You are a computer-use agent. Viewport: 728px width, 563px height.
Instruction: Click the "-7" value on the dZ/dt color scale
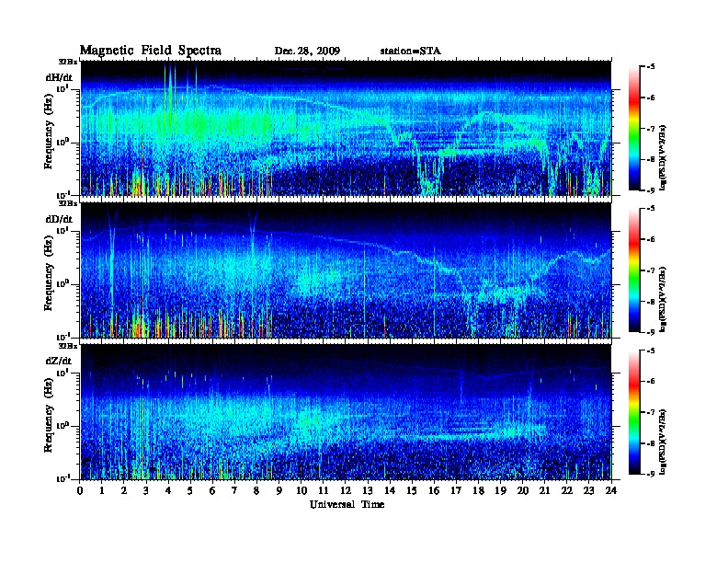(x=651, y=412)
